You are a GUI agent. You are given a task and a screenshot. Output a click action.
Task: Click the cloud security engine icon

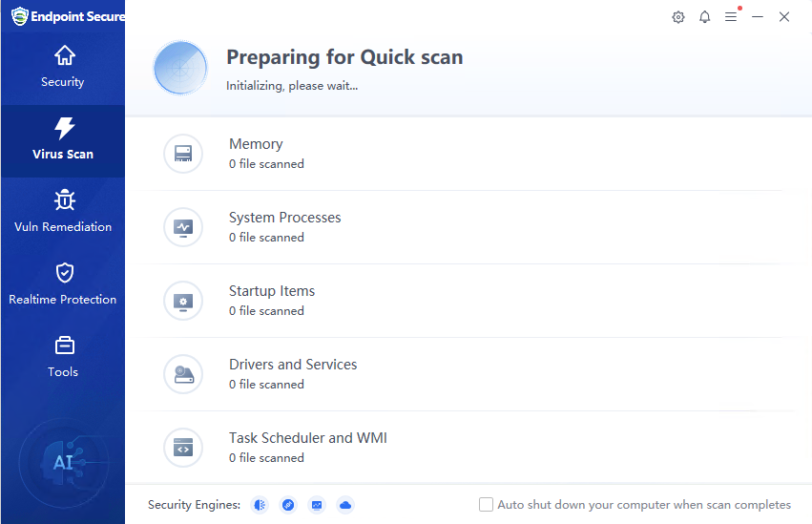[345, 505]
